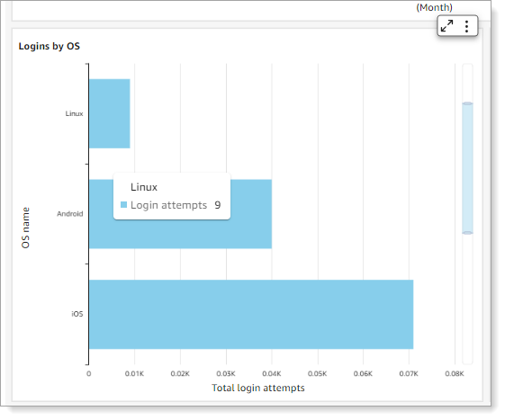Click the 0.01K axis tick label
The height and width of the screenshot is (420, 505).
point(135,373)
